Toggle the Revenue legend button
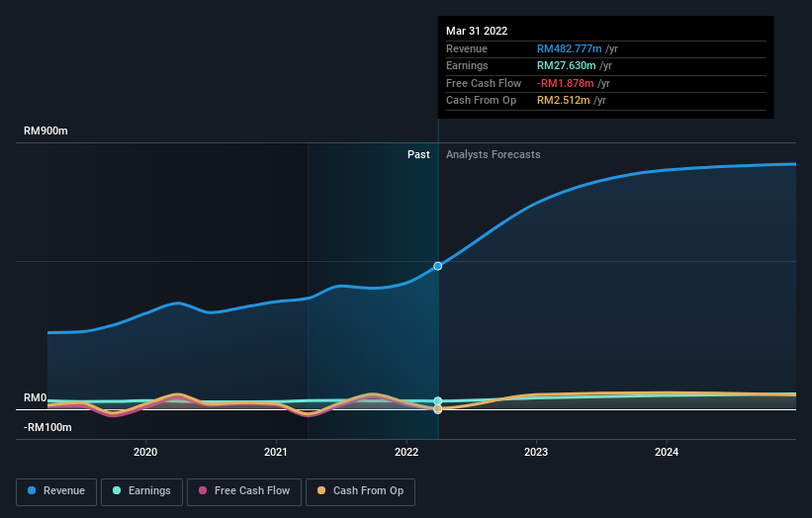Image resolution: width=812 pixels, height=518 pixels. [x=56, y=491]
